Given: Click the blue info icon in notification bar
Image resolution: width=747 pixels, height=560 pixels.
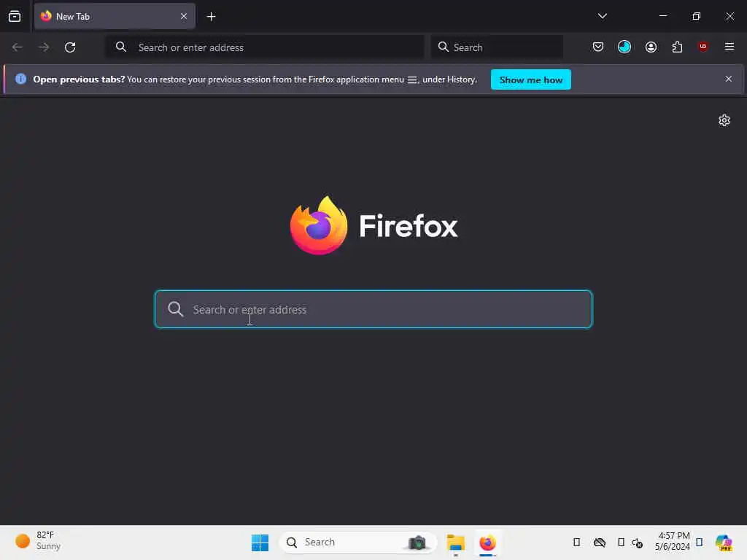Looking at the screenshot, I should point(20,79).
